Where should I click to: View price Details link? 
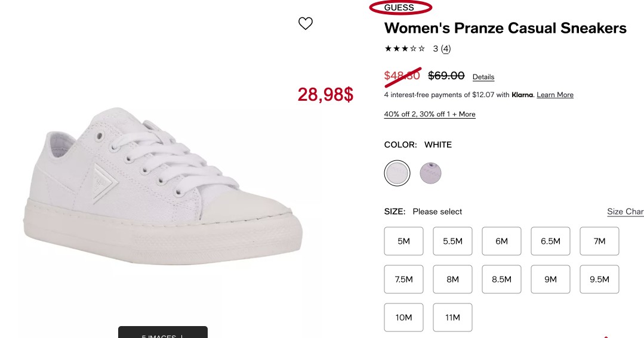(x=483, y=77)
